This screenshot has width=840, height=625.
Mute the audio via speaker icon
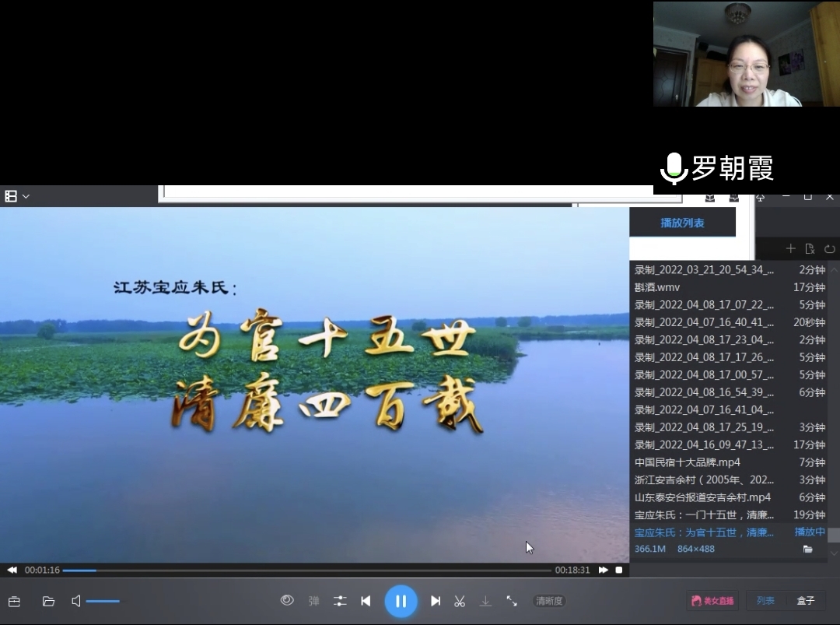click(76, 601)
